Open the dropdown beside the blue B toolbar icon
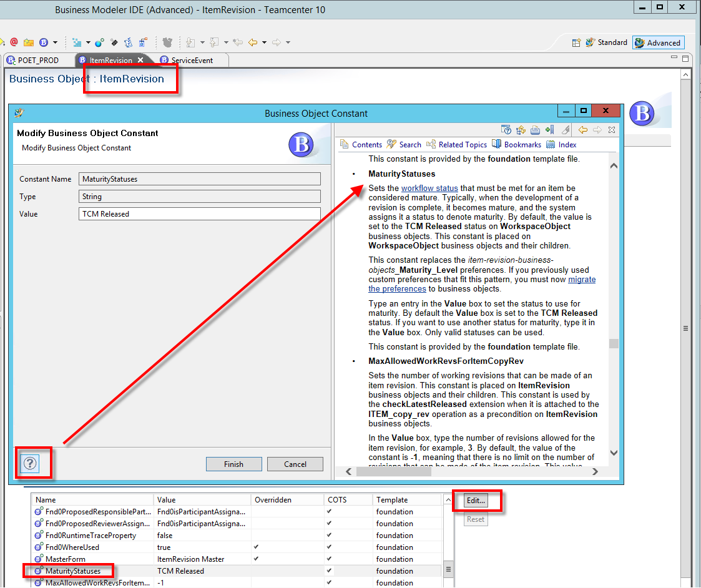 coord(55,42)
